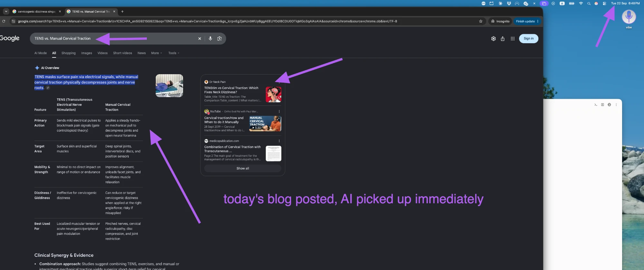
Task: Open macOS Spotlight search in menu bar
Action: pos(589,4)
